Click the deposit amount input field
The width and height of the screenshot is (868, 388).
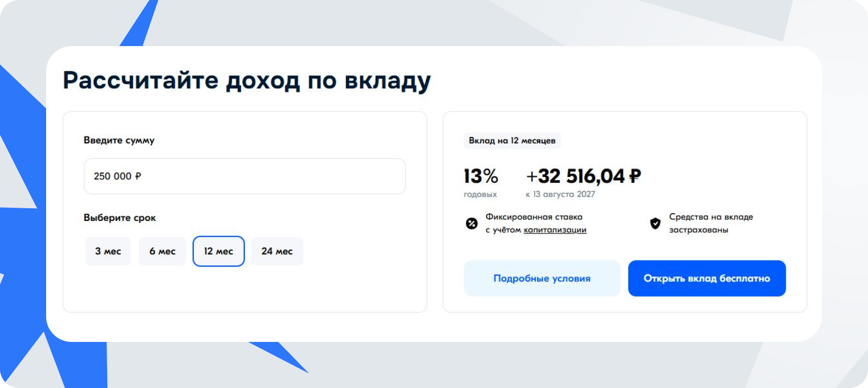pyautogui.click(x=245, y=176)
